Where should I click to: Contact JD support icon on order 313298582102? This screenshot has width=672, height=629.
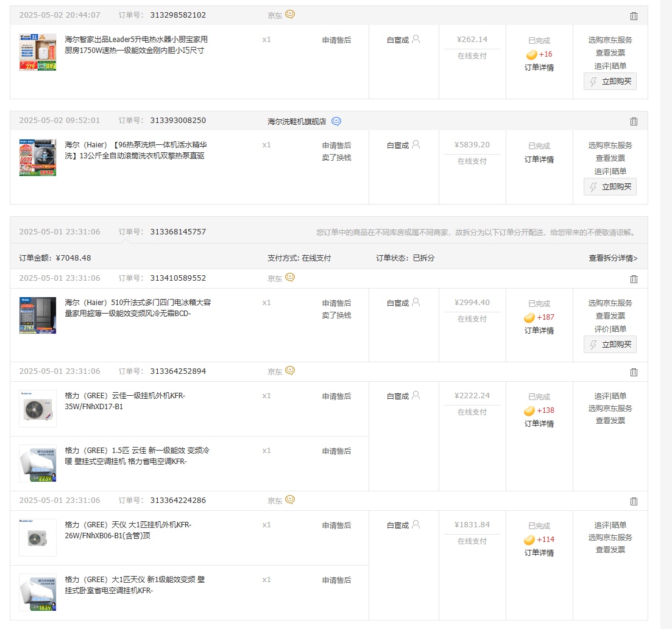tap(290, 15)
